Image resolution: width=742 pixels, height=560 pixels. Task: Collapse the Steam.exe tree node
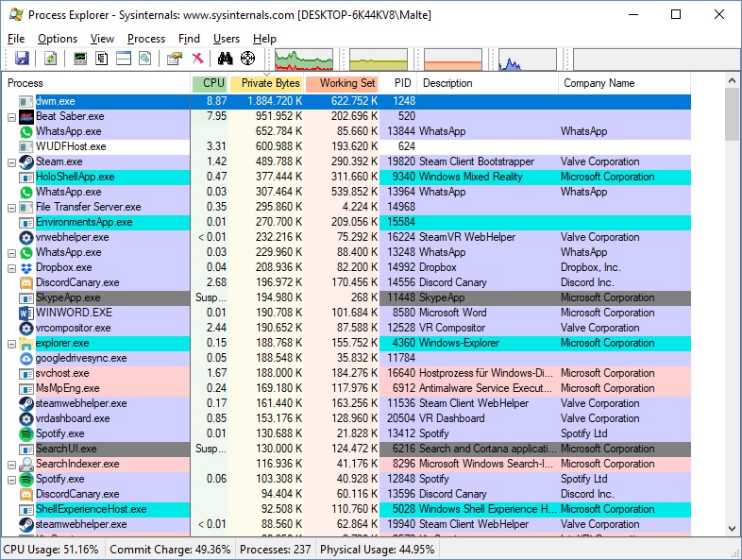click(12, 162)
